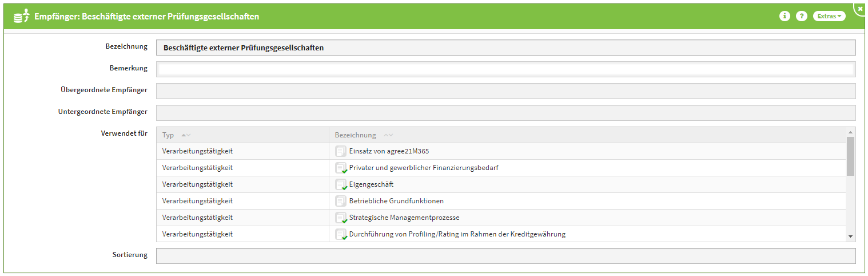The image size is (868, 276).
Task: Click the Übergeordnete Empfänger field
Action: click(505, 91)
